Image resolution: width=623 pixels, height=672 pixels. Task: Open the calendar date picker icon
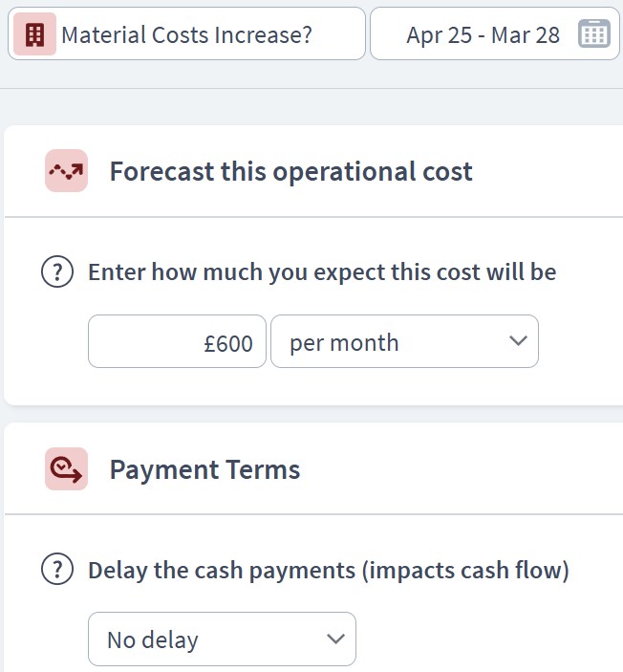[x=594, y=33]
